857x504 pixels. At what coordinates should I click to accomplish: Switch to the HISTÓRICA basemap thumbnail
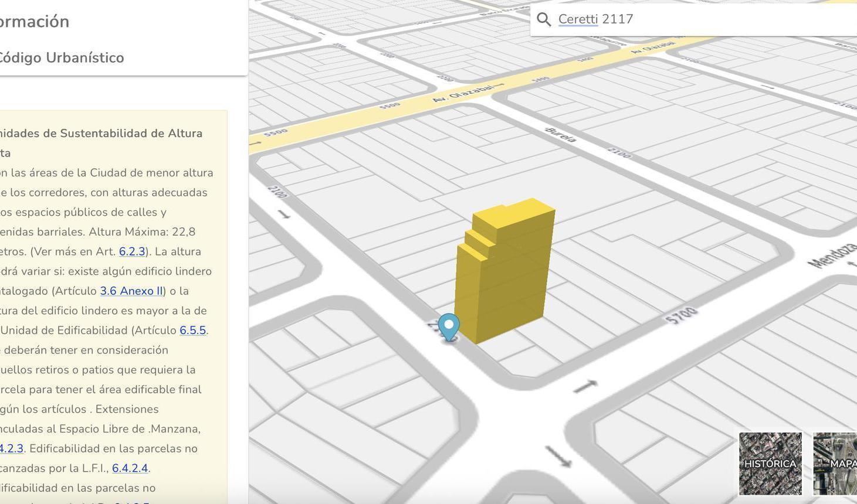click(770, 464)
